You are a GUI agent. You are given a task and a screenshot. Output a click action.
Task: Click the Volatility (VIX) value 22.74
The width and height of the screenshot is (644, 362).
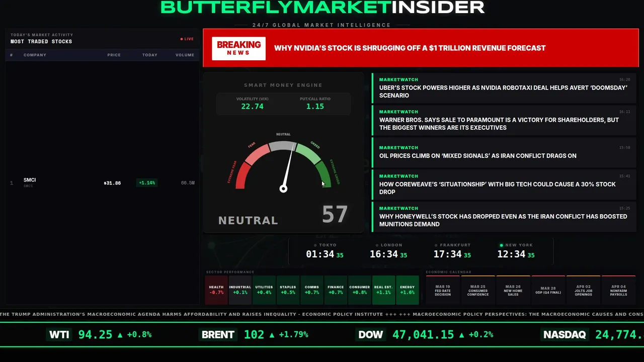point(252,107)
